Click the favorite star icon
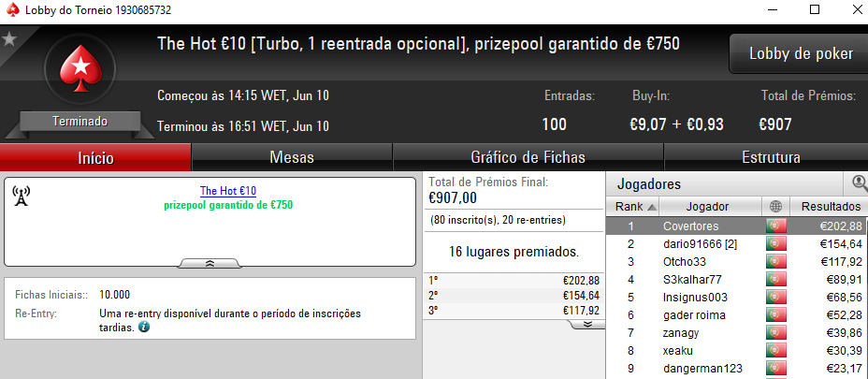The image size is (868, 379). [8, 39]
